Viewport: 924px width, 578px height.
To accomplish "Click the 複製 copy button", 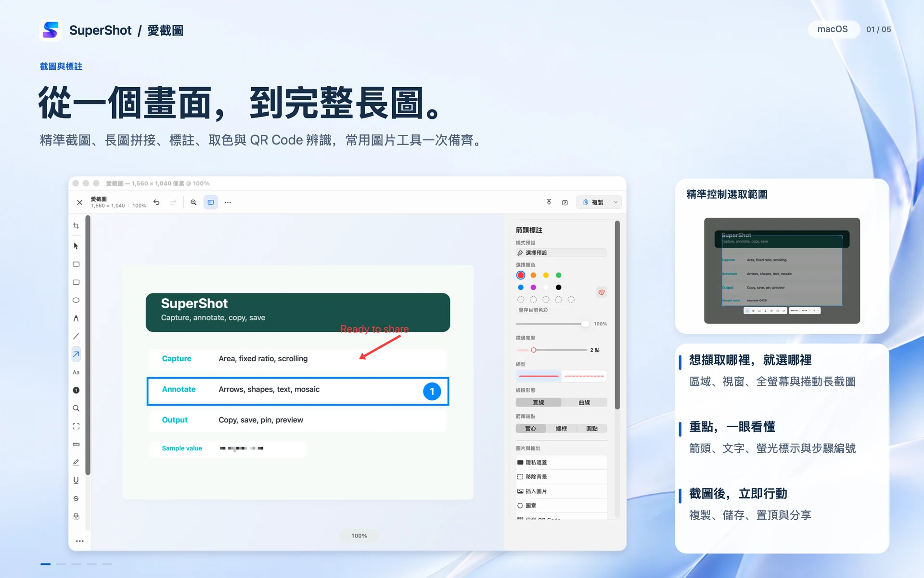I will (x=593, y=202).
